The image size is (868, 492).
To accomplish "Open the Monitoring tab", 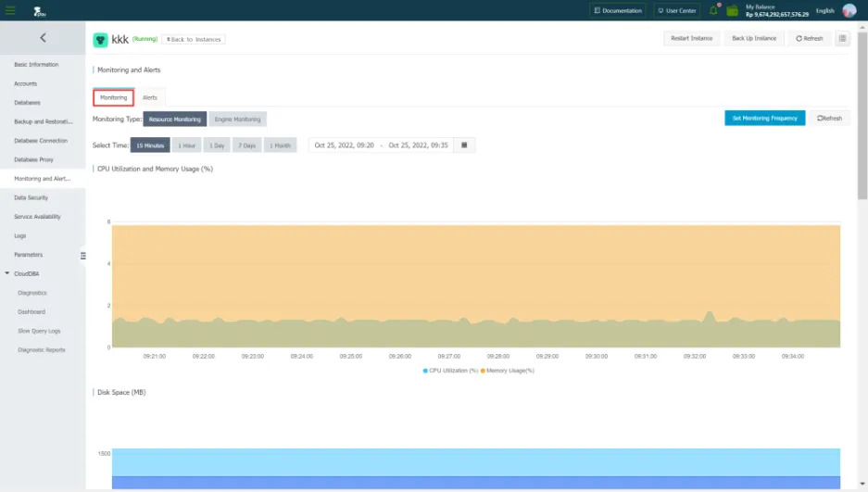I will click(x=114, y=97).
